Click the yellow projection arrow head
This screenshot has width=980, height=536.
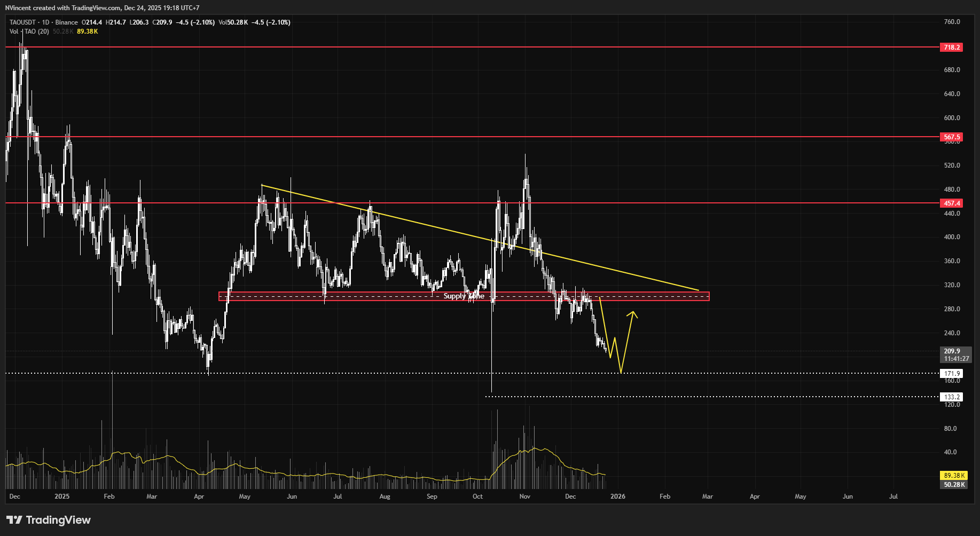point(632,314)
